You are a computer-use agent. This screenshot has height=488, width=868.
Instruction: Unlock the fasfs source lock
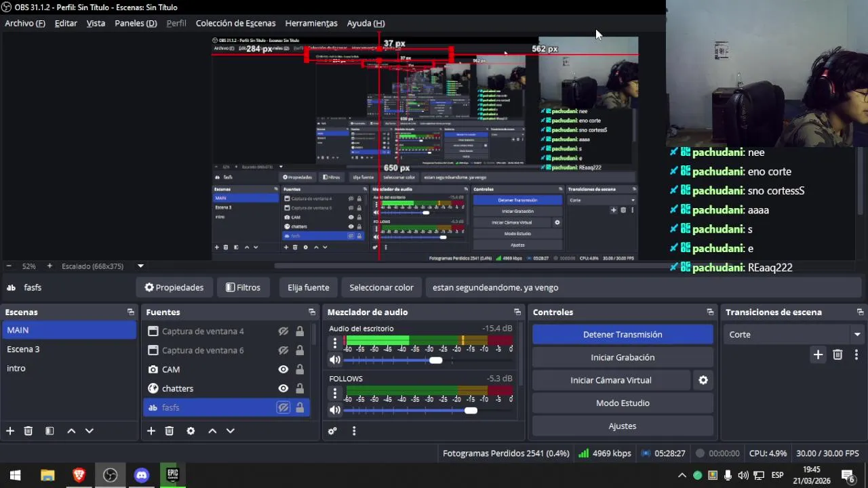[x=300, y=407]
